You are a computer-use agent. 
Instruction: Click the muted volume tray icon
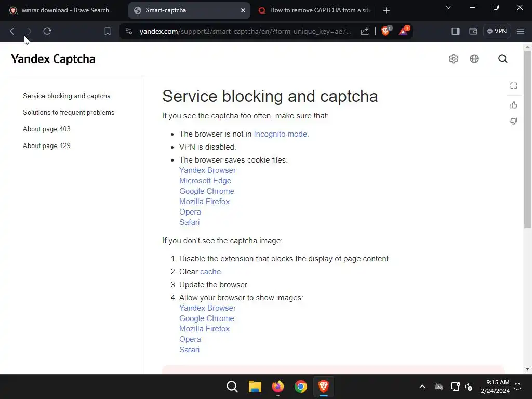(x=469, y=387)
